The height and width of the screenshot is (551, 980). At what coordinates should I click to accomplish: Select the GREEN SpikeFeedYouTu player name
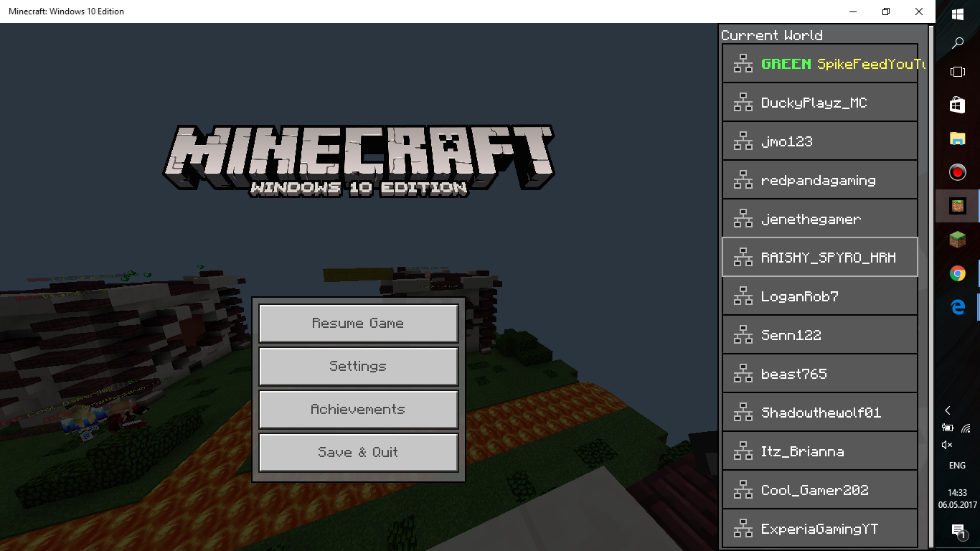tap(843, 64)
